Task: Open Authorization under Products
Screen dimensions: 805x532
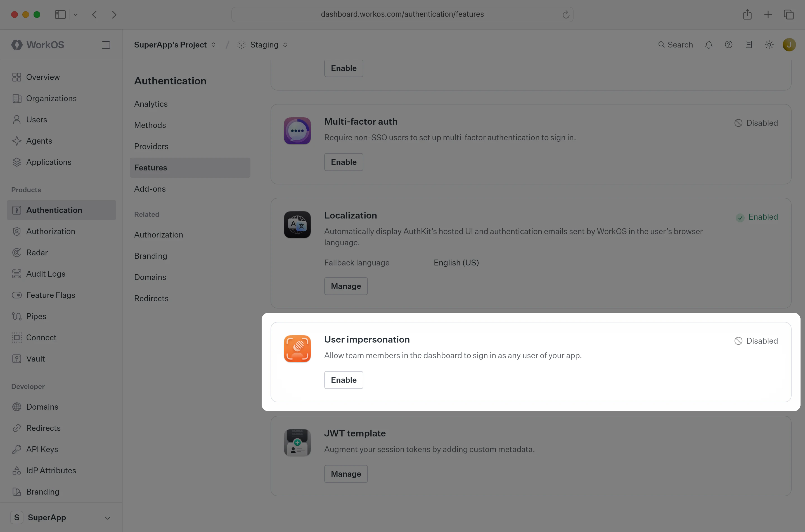Action: pyautogui.click(x=61, y=231)
